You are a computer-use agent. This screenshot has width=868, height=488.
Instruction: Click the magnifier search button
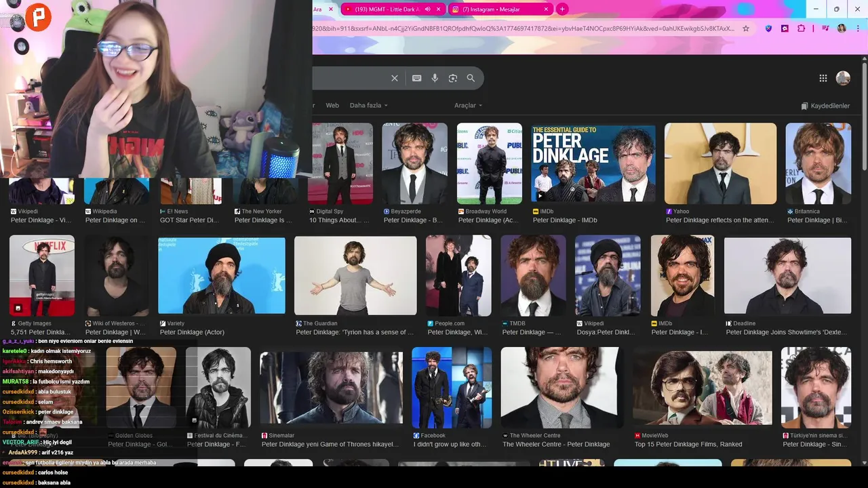[x=471, y=78]
